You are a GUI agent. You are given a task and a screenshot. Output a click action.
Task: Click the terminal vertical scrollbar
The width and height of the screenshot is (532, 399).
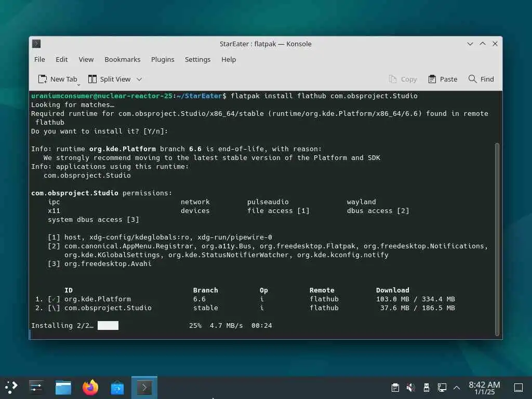(497, 239)
